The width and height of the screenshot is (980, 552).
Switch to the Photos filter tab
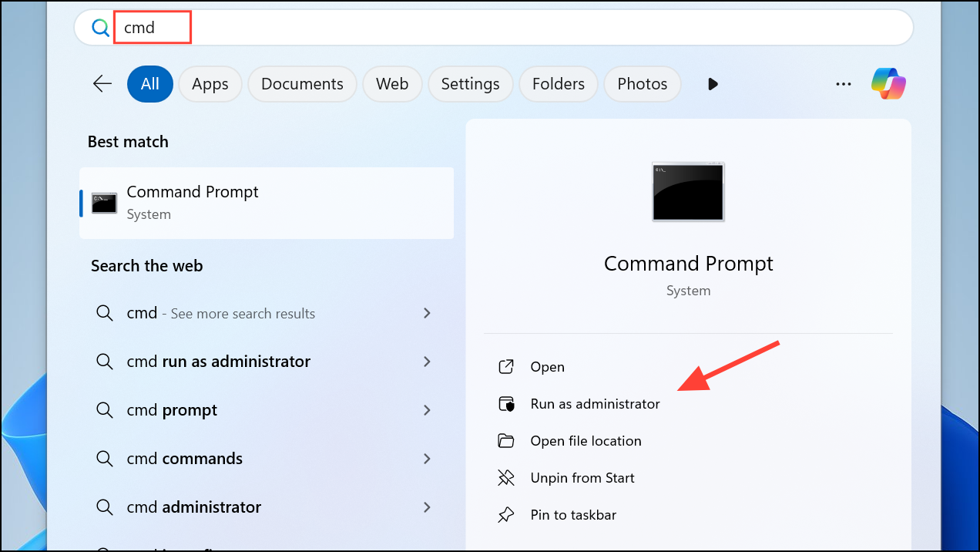coord(643,83)
